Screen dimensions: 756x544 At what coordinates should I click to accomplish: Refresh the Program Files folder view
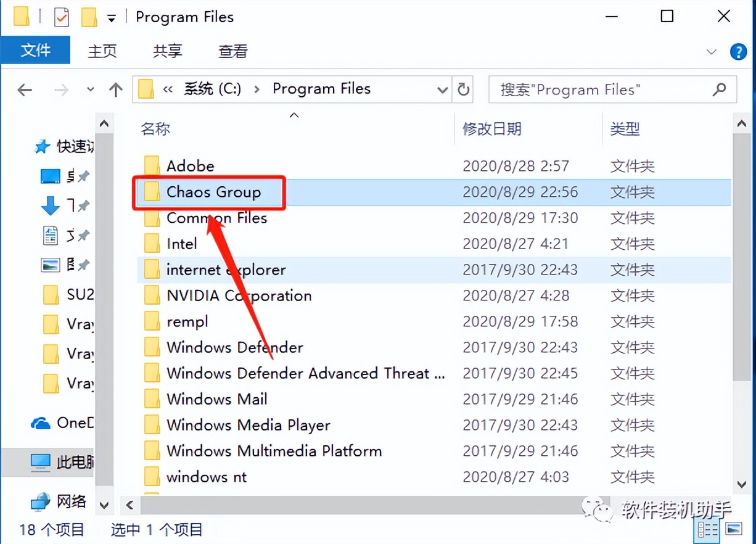[x=464, y=90]
